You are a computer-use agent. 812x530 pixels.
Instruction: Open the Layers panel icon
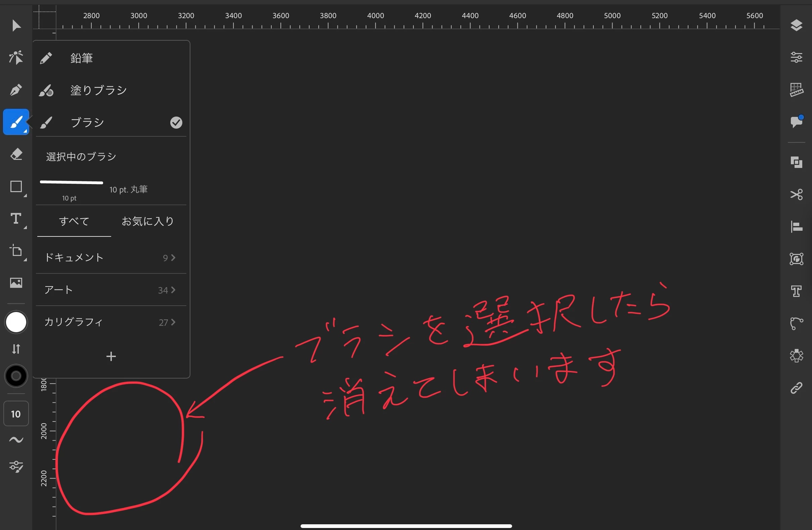tap(796, 26)
